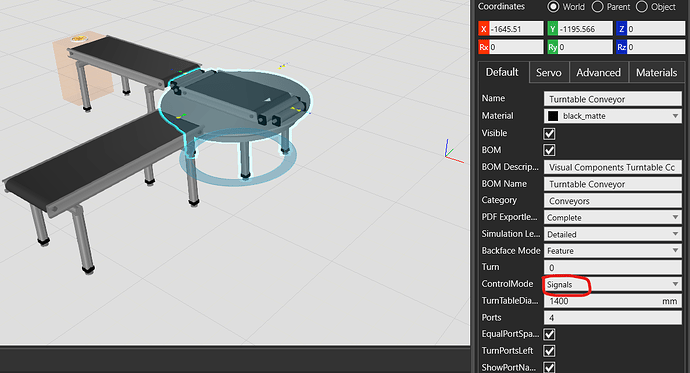Click the green Ry rotation label
Viewport: 690px width, 373px height.
tap(553, 47)
